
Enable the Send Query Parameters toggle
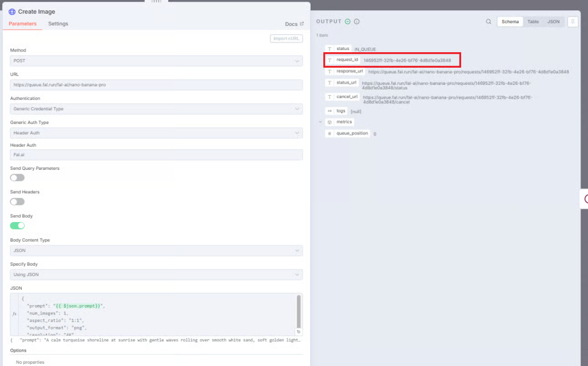pos(17,178)
